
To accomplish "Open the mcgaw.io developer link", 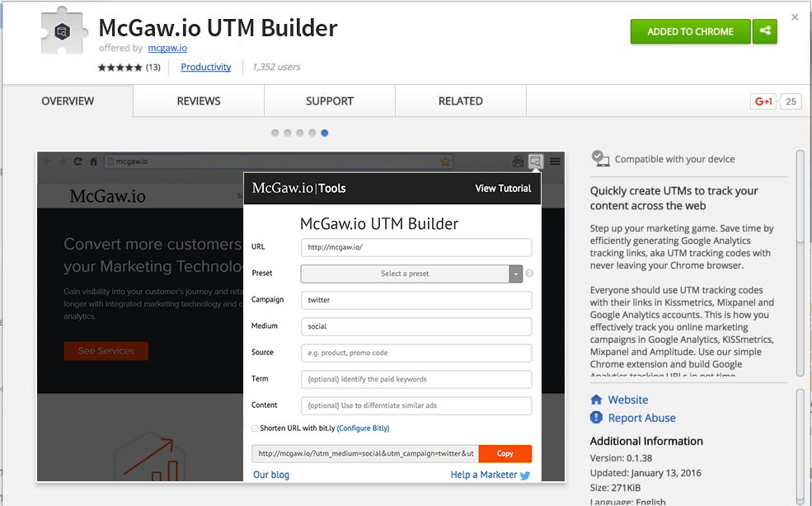I will coord(167,48).
